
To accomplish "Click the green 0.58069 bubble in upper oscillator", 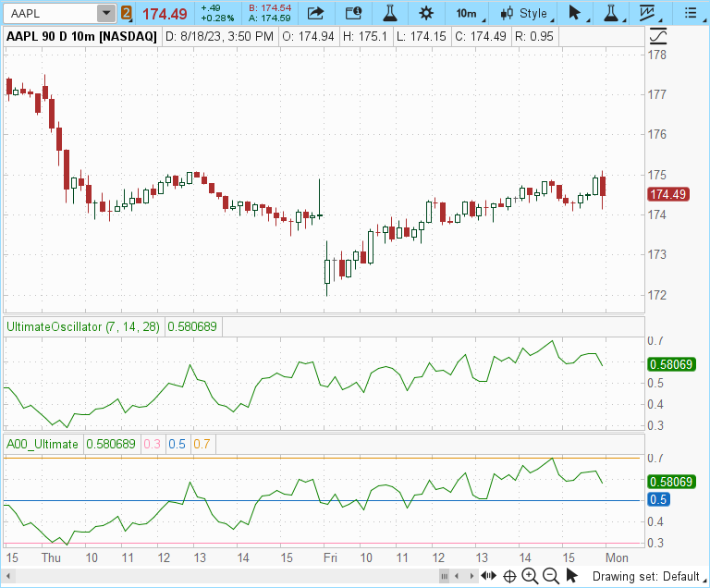I will click(671, 364).
